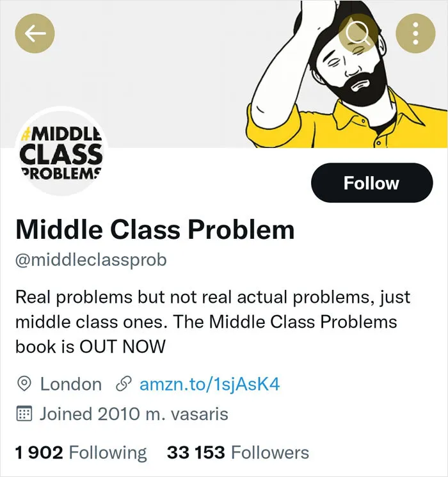Click the Middle Class Problem display name

(155, 229)
